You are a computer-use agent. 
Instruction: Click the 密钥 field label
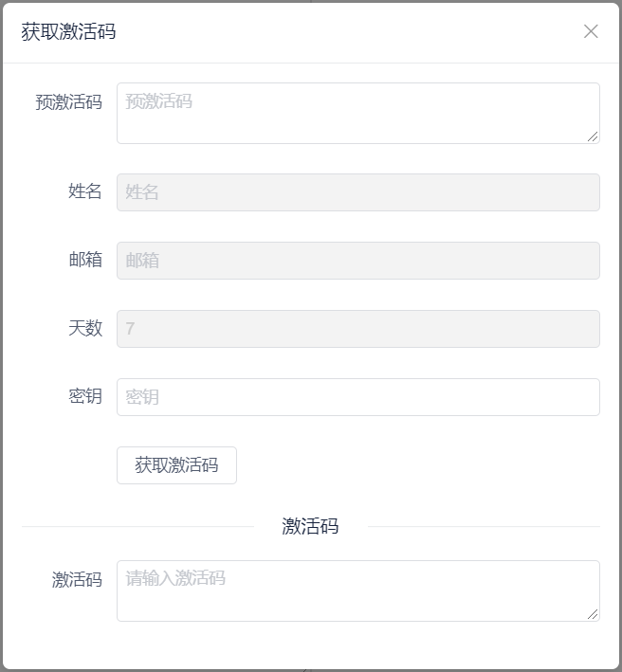click(x=85, y=396)
